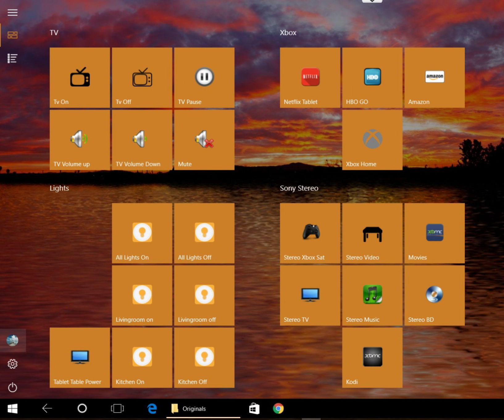The height and width of the screenshot is (420, 504).
Task: Open the Netflix Tablet tile
Action: point(310,77)
